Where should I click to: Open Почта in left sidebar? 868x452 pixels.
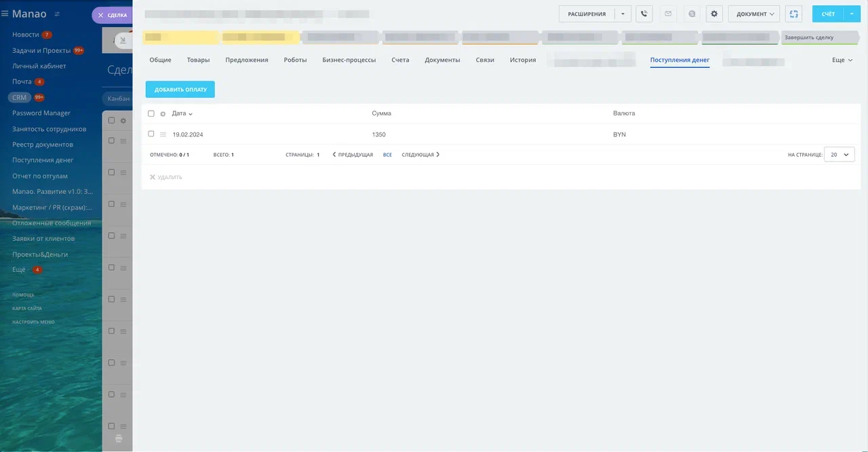coord(22,81)
